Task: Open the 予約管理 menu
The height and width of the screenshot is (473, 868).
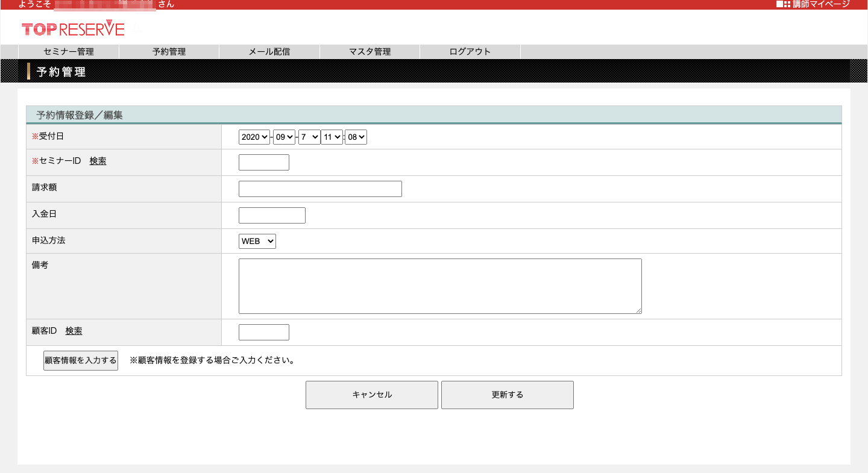Action: pyautogui.click(x=169, y=52)
